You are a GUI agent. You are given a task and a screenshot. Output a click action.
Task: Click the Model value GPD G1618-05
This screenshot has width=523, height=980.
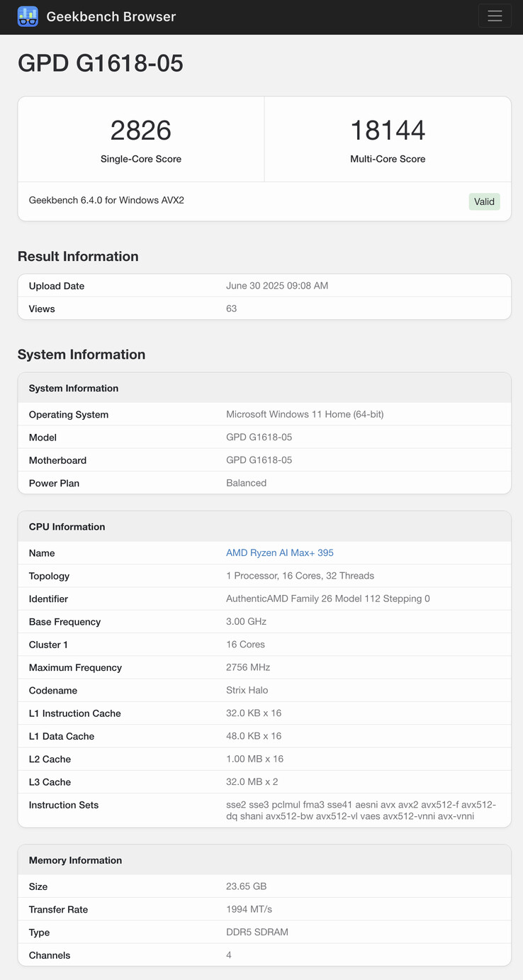pyautogui.click(x=259, y=438)
